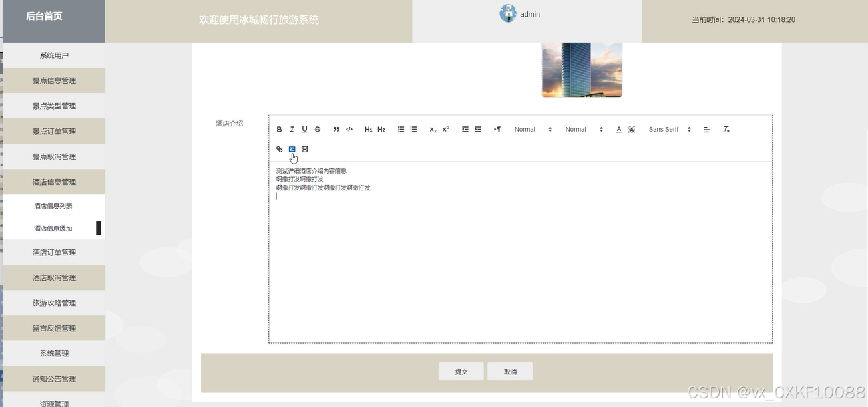Apply Heading 1 style
868x407 pixels.
tap(368, 130)
